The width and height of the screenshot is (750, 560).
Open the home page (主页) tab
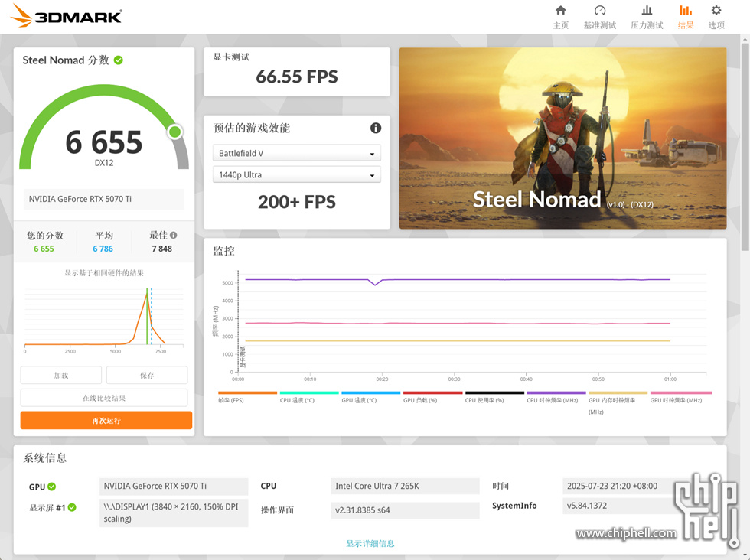(x=560, y=18)
